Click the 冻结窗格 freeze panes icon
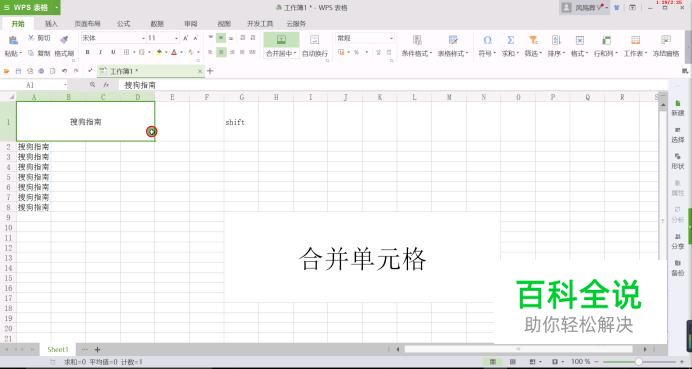 click(666, 40)
